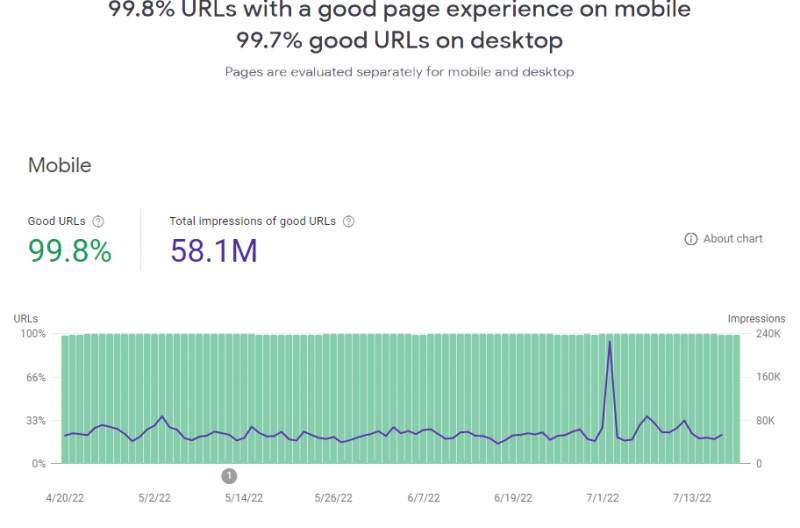Click the last green bar of chart
Viewport: 800px width, 528px height.
(x=736, y=400)
